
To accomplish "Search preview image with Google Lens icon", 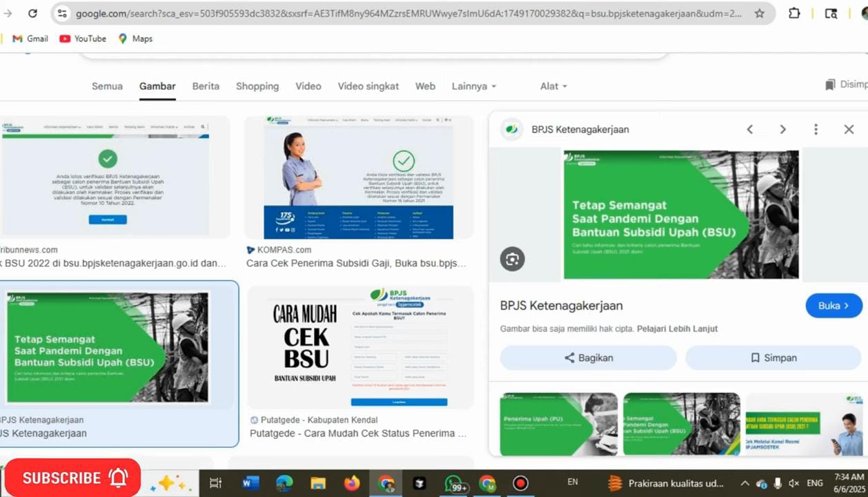I will 512,259.
